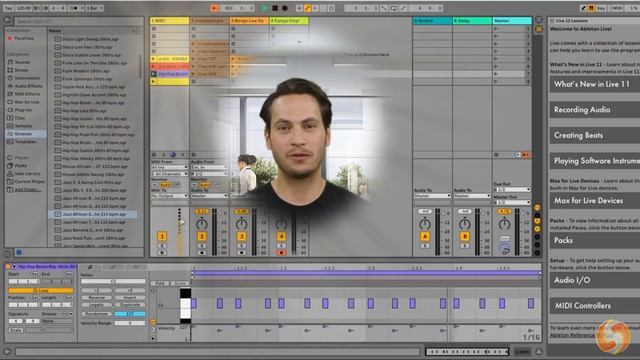Toggle Track 4 activator button

point(281,236)
